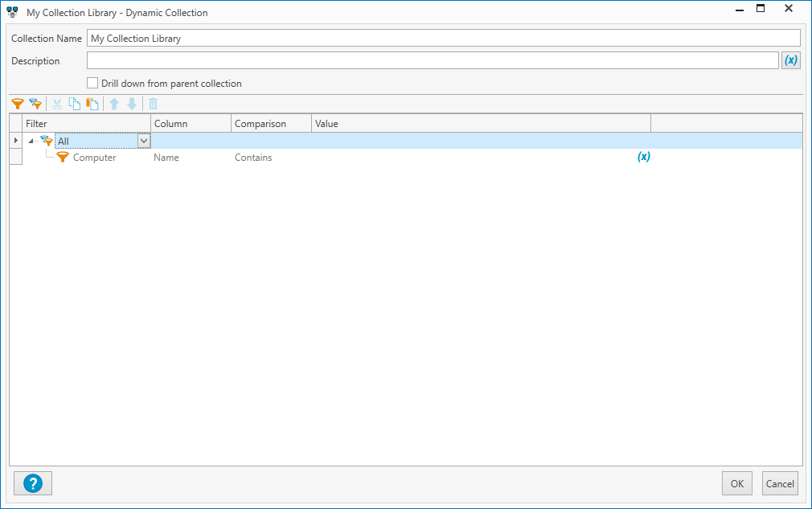This screenshot has width=812, height=509.
Task: Collapse the All filter group triangle
Action: tap(31, 140)
